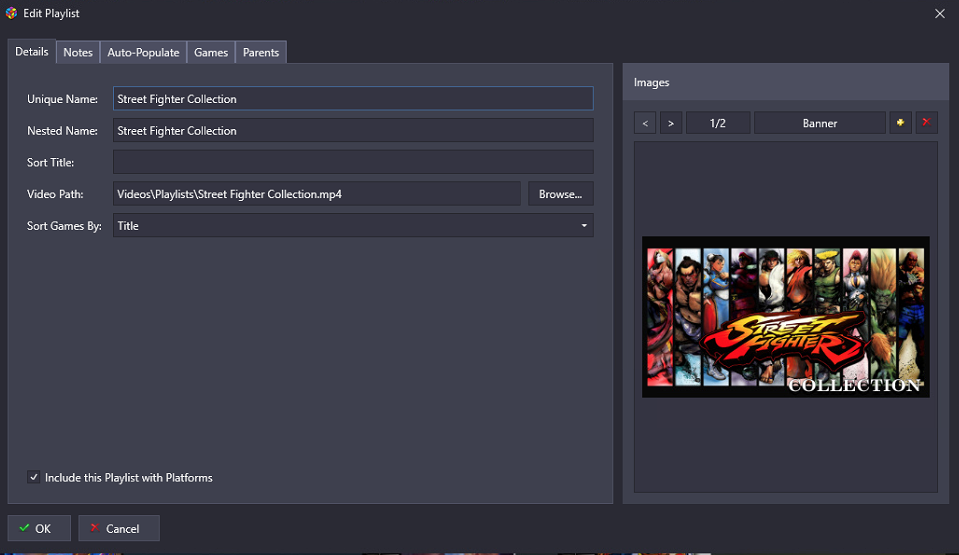This screenshot has height=555, width=959.
Task: Click the Street Fighter Collection banner image
Action: [785, 317]
